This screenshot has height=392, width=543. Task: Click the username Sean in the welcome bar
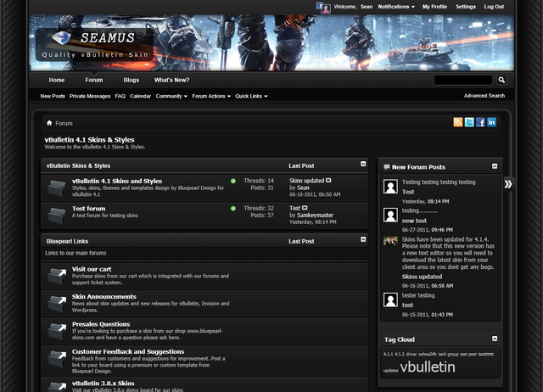coord(367,7)
